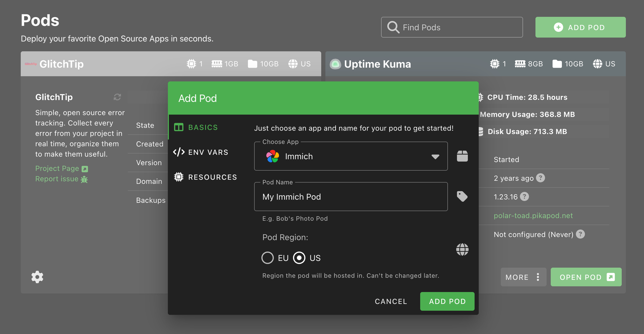Open the Env Vars tab
The height and width of the screenshot is (334, 644).
(x=208, y=152)
